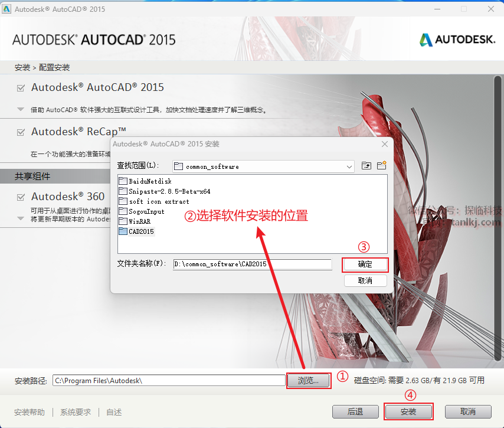
Task: Select the Snipaste-2.8.5-Beta-x64 folder
Action: click(165, 191)
